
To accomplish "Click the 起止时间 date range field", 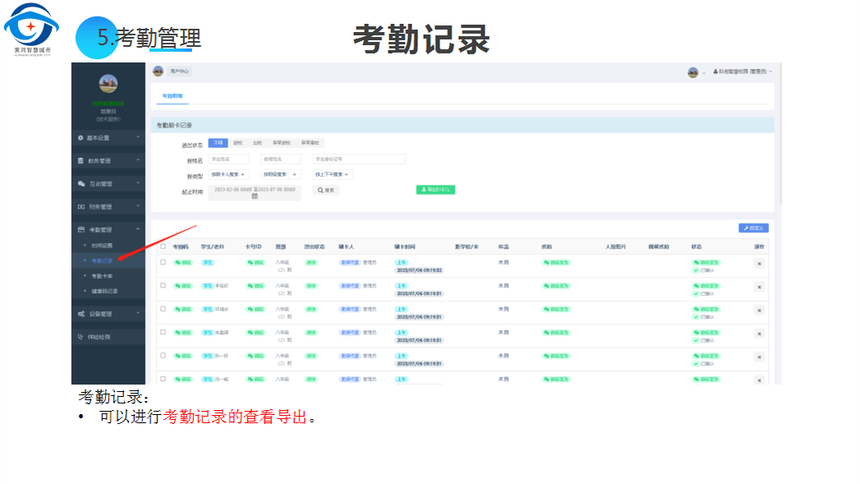I will 254,193.
